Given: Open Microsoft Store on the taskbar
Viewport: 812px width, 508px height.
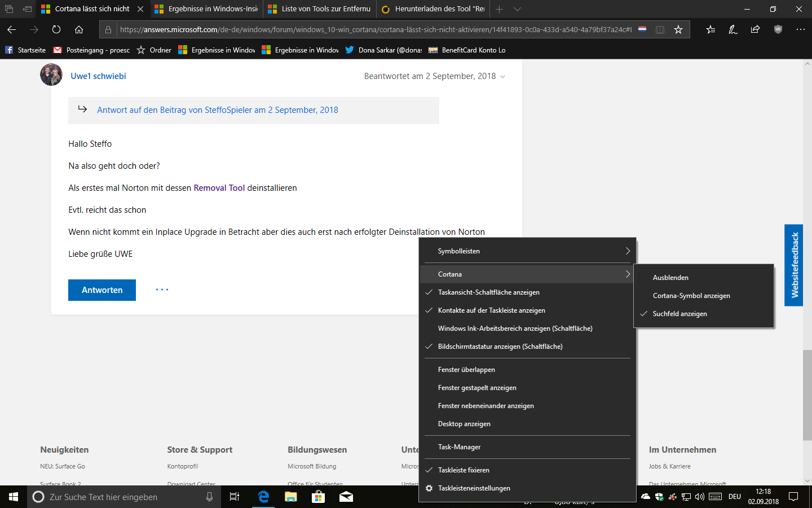Looking at the screenshot, I should click(x=318, y=497).
